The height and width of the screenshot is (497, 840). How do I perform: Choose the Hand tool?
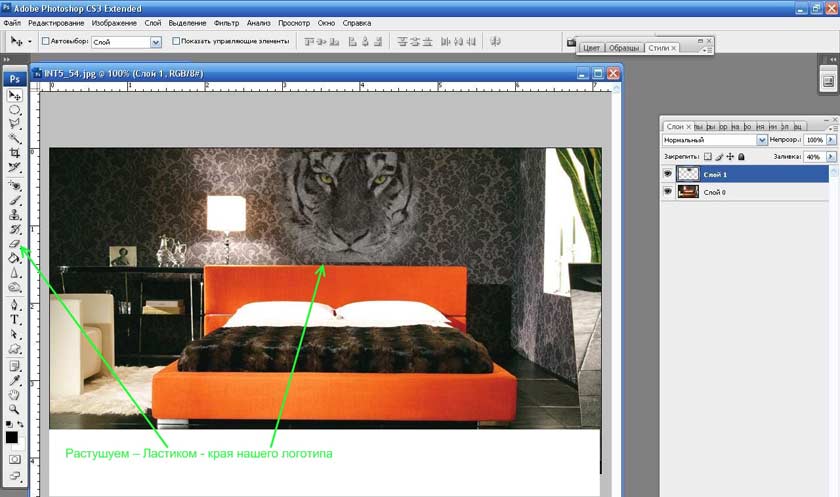pos(15,394)
